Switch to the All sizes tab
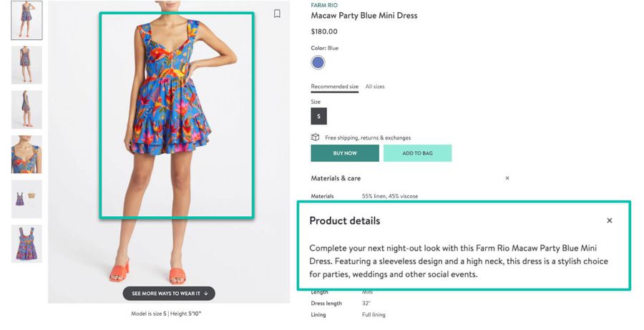Viewport: 644px width, 330px height. pos(375,87)
